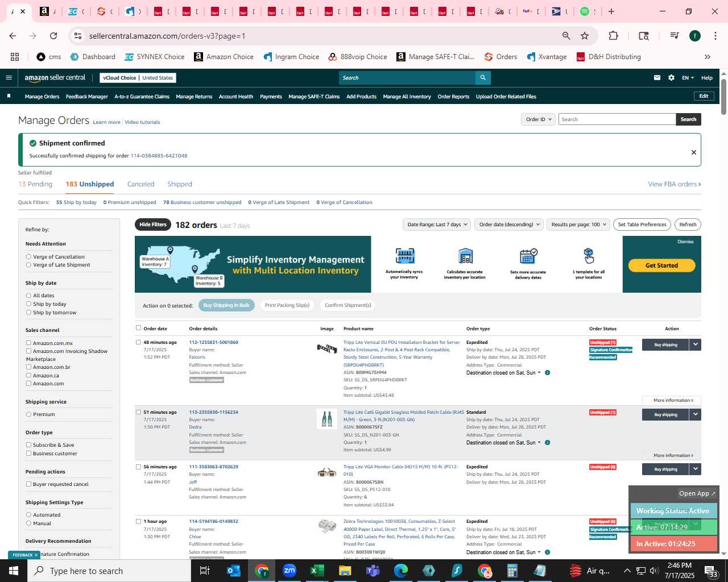Open Manage Returns menu item
This screenshot has width=728, height=582.
(194, 97)
